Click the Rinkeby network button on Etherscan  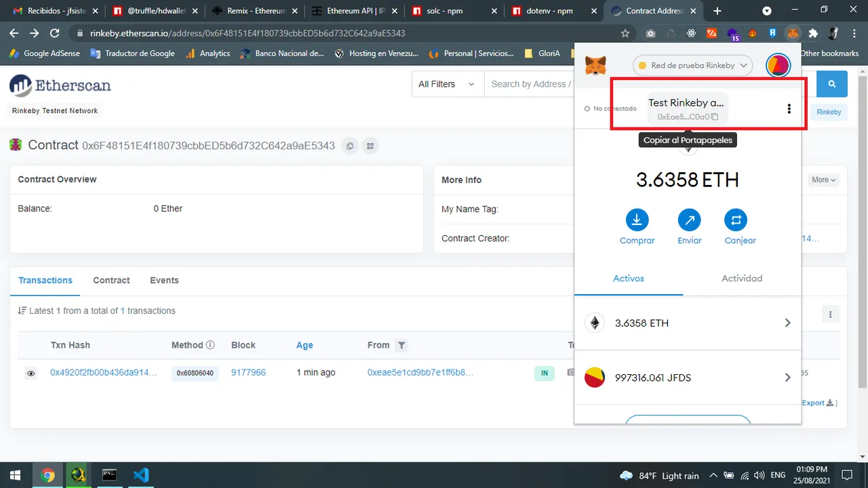(829, 113)
